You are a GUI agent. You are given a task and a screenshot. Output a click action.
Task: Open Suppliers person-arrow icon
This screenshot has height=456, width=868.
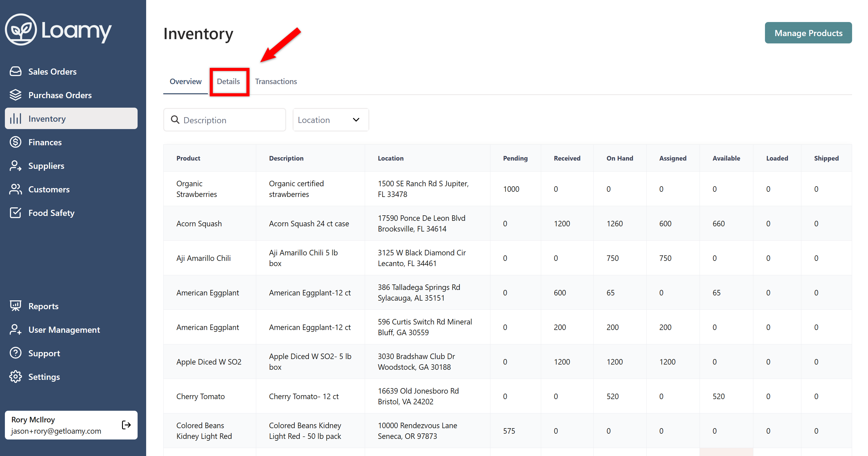click(x=16, y=166)
